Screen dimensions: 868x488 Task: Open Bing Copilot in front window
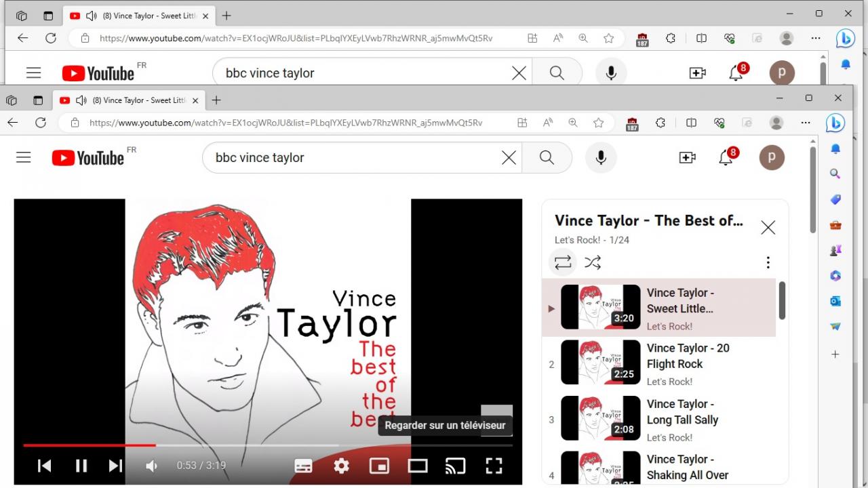(x=835, y=123)
